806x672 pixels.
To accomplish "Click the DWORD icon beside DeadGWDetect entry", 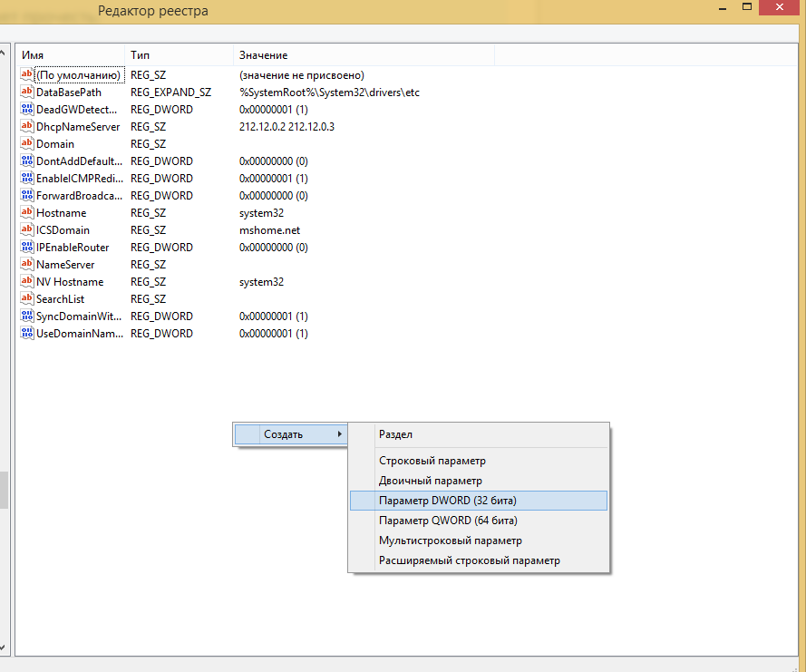I will (26, 110).
